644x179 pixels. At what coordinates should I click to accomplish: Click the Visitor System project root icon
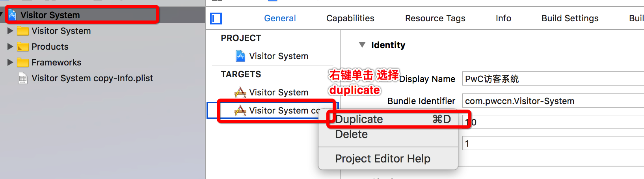pyautogui.click(x=12, y=15)
